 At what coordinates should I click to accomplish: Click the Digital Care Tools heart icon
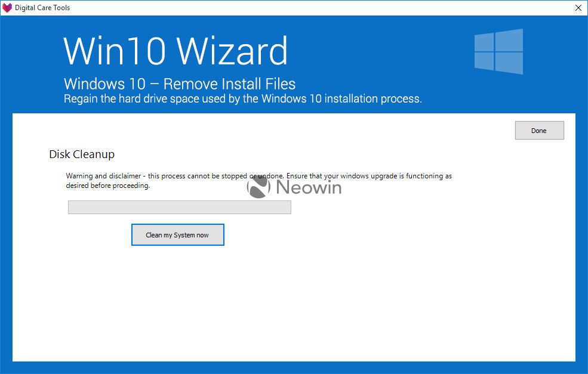point(8,7)
